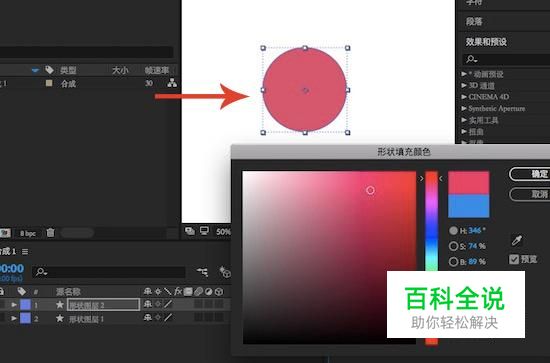Screen dimensions: 550x363
Task: Toggle quality switch for 形状图层 2
Action: [168, 304]
